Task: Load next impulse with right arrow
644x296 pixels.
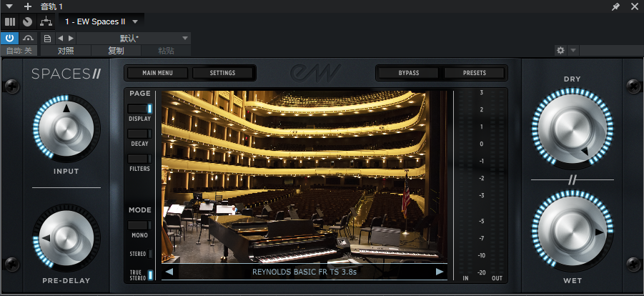Action: tap(440, 272)
